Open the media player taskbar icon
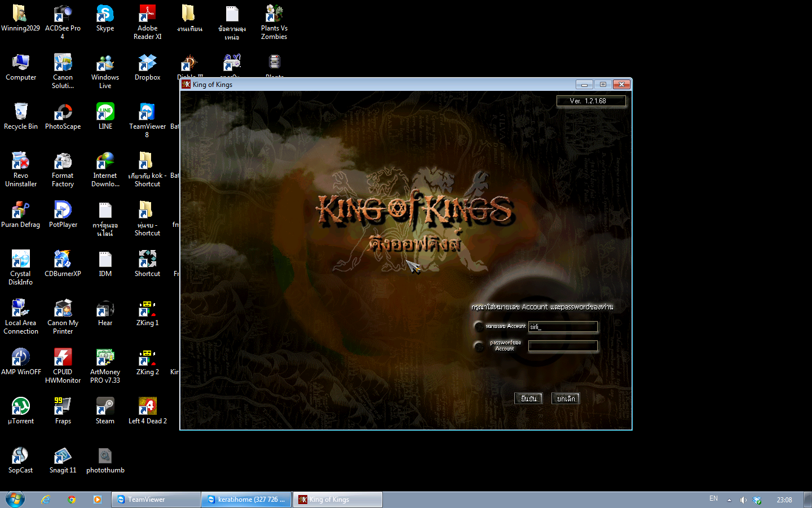This screenshot has width=812, height=508. (98, 500)
